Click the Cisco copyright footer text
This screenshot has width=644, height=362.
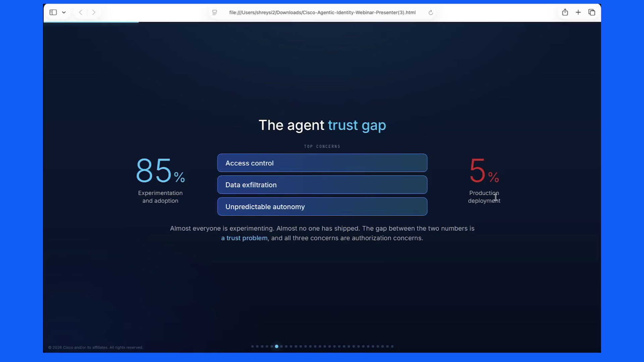[x=96, y=347]
